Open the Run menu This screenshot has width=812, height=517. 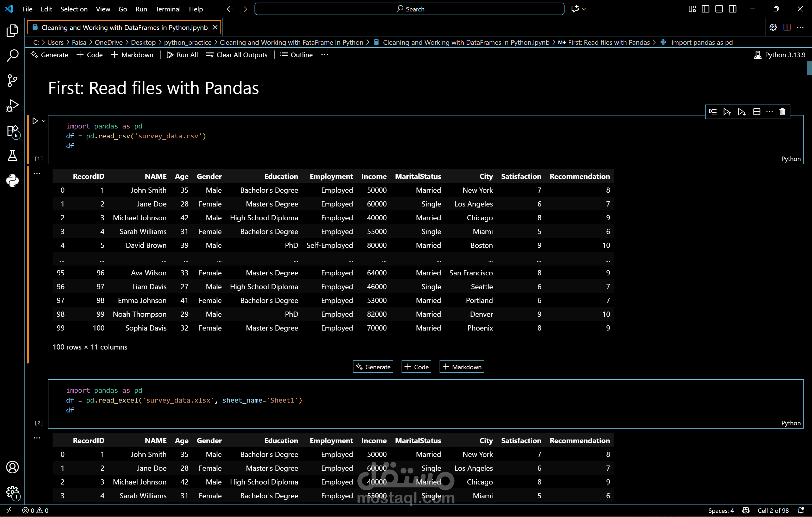coord(141,9)
